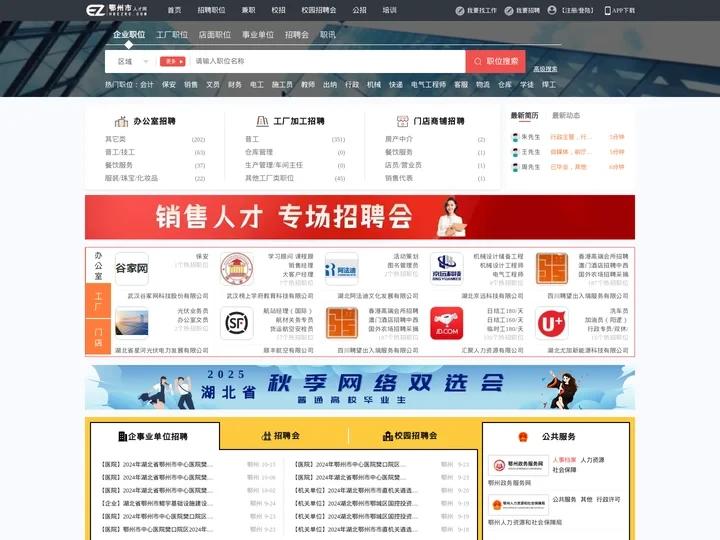Open SF 顺丰航空 logo
The height and width of the screenshot is (540, 720).
pyautogui.click(x=237, y=323)
